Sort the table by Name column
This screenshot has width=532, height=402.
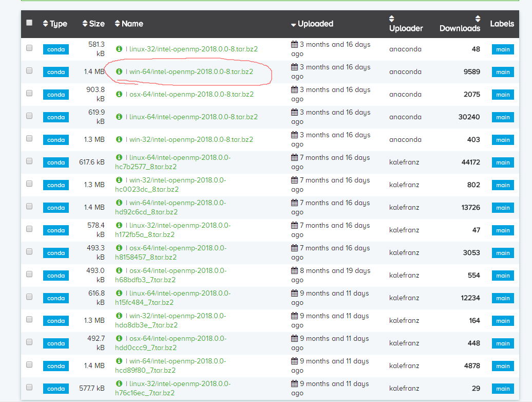coord(129,24)
